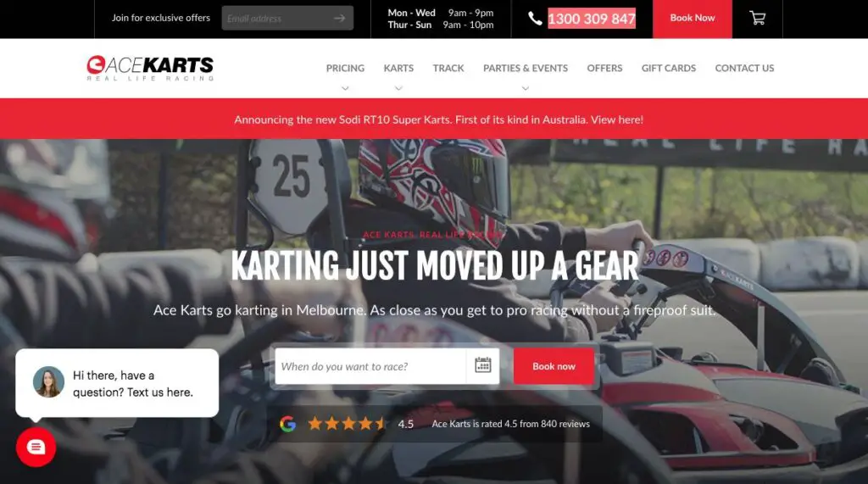Screen dimensions: 868x484
Task: Open the Track menu item
Action: [448, 68]
